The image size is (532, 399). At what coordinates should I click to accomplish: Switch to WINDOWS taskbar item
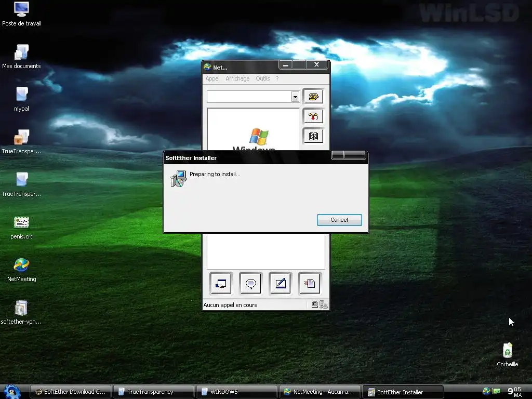(237, 392)
